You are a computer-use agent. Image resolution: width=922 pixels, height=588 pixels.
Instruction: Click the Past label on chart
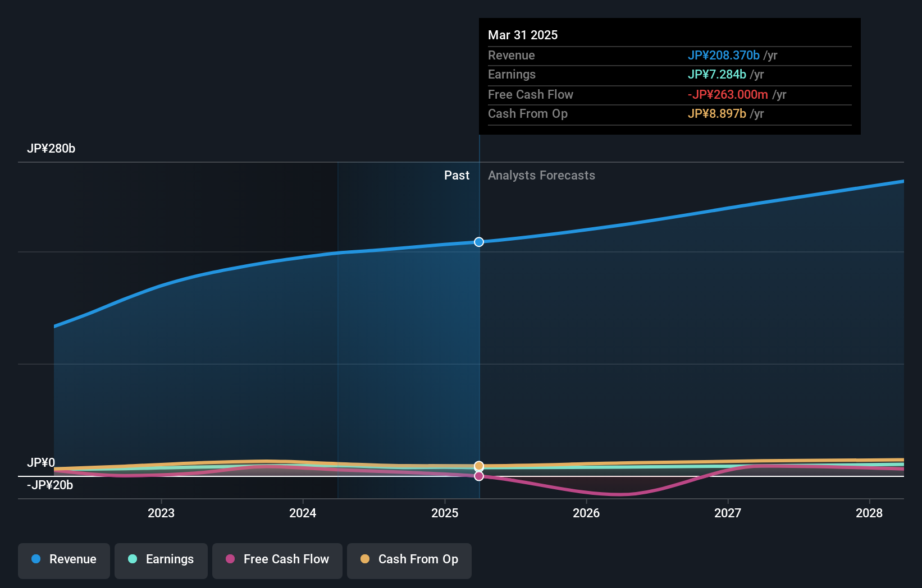tap(457, 176)
